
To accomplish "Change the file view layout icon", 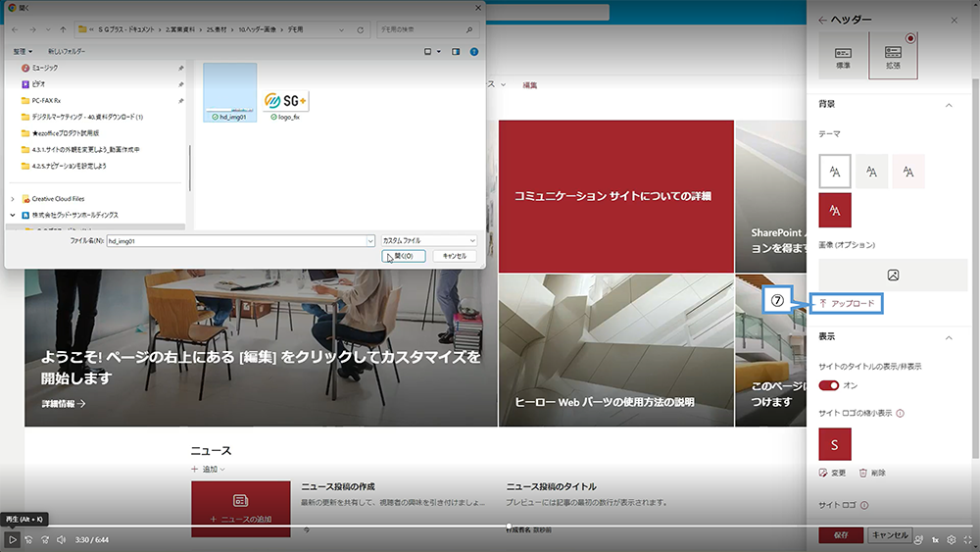I will [x=428, y=51].
